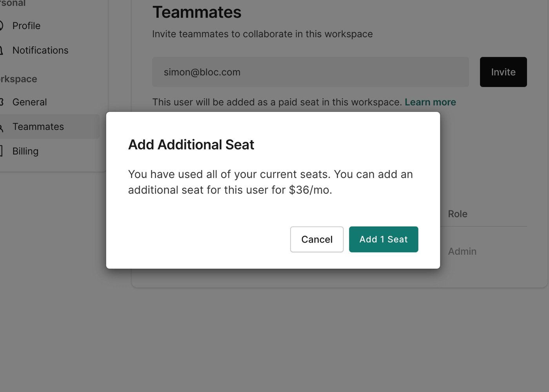Viewport: 549px width, 392px height.
Task: Follow the Learn more link
Action: (430, 102)
